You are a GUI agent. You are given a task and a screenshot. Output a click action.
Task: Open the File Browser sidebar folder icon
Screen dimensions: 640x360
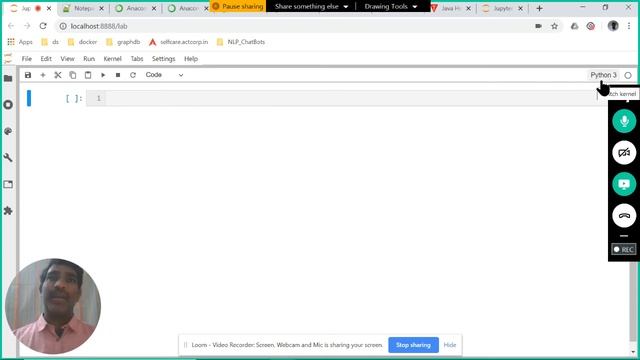[x=8, y=78]
